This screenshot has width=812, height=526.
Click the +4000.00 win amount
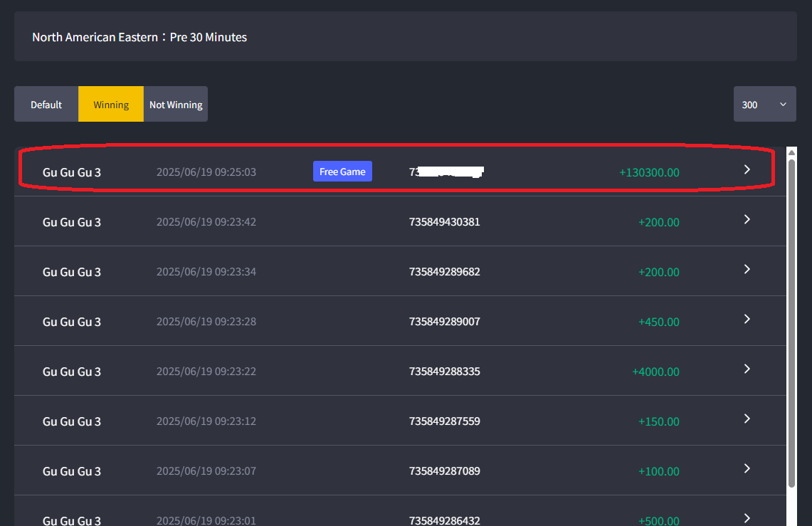point(655,372)
